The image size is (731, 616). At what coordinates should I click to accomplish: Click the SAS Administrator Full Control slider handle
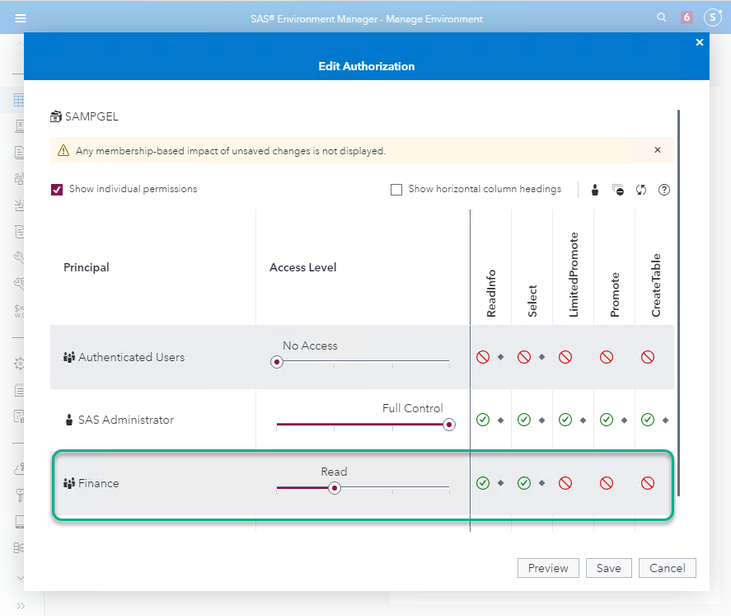(x=449, y=425)
